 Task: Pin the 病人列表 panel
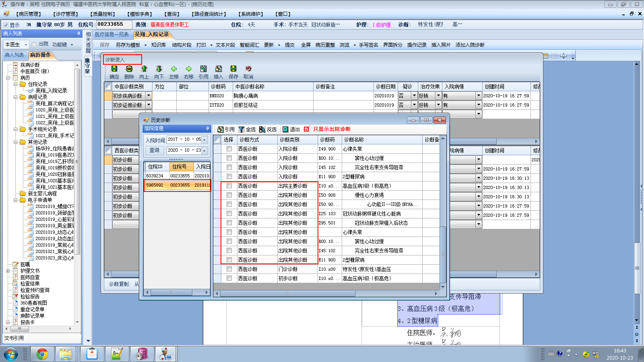click(78, 34)
